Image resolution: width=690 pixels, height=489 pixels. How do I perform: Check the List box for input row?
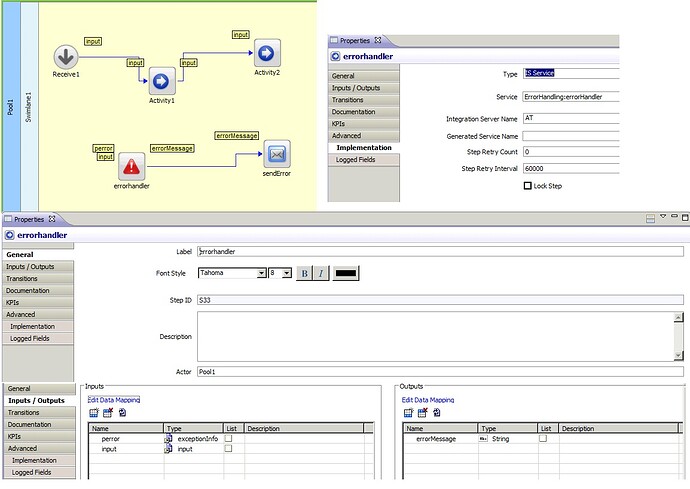(x=228, y=449)
